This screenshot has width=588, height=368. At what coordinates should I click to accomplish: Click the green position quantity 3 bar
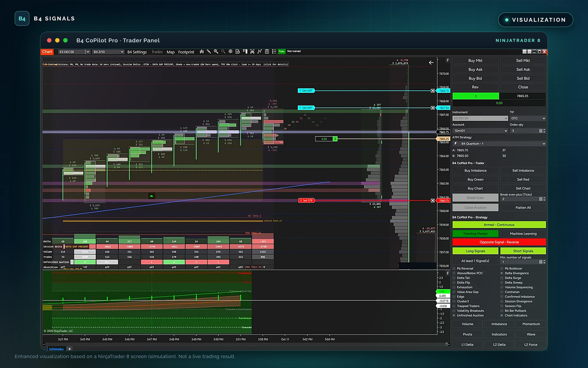[476, 96]
